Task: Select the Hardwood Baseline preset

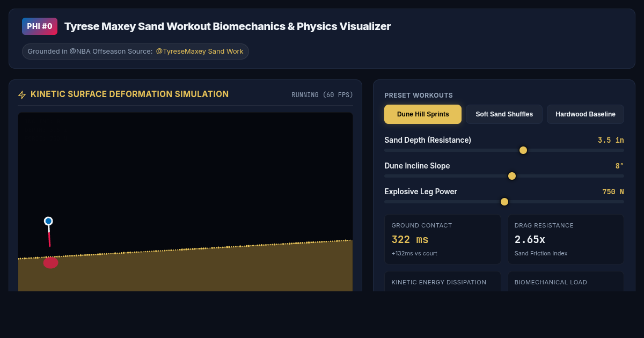Action: tap(586, 114)
